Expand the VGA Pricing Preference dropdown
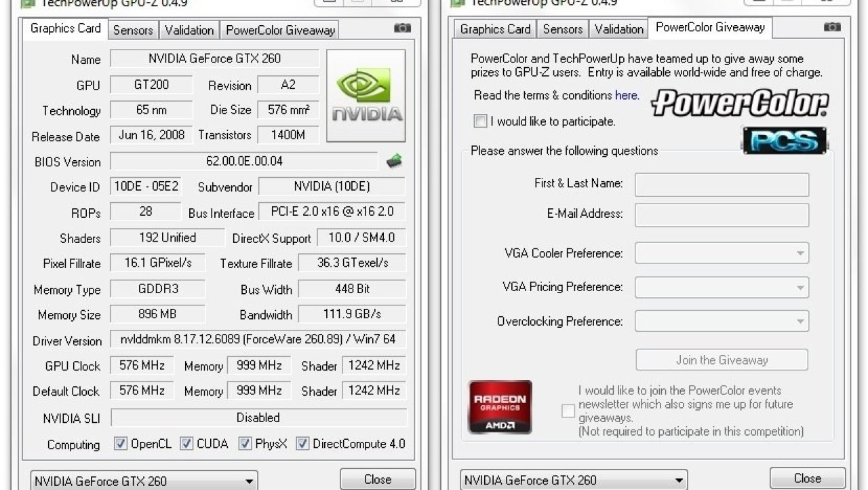This screenshot has height=490, width=868. [x=722, y=287]
